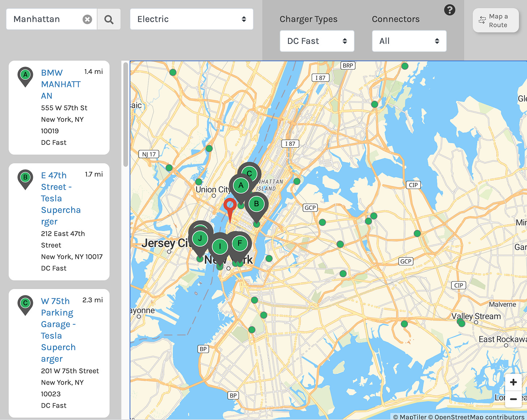527x420 pixels.
Task: Click '201 W 75th Street' address text
Action: (70, 371)
